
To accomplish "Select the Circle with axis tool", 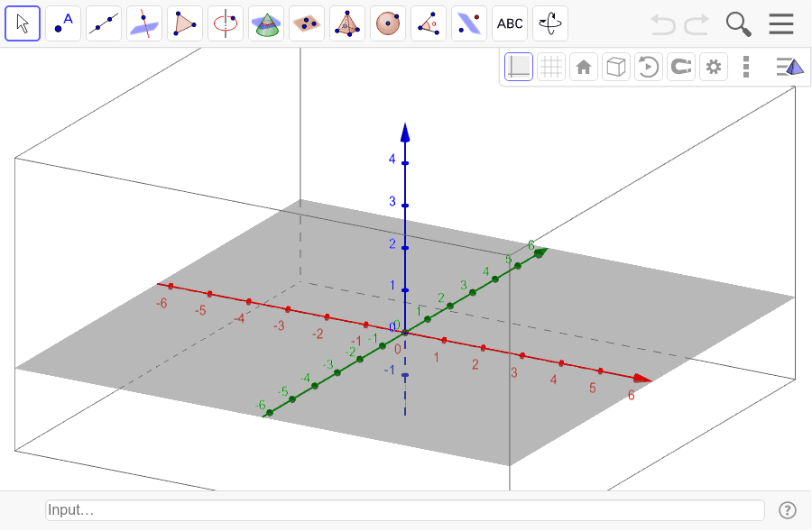I will (x=226, y=23).
